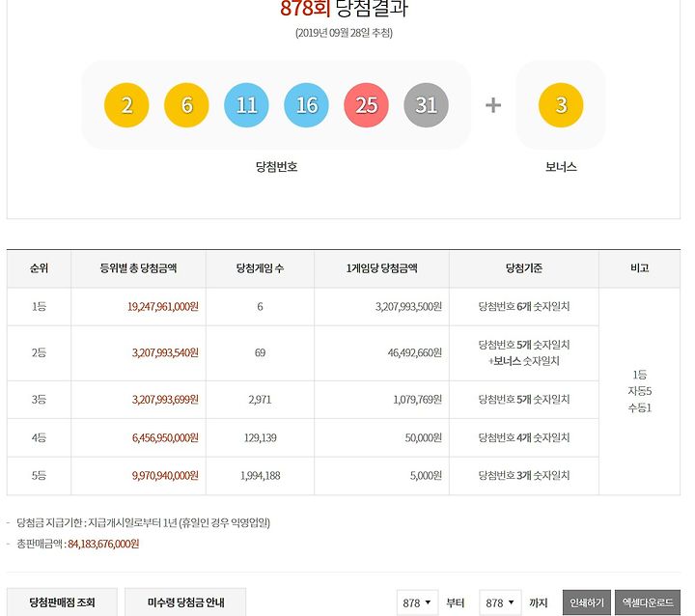Click the 당첨번호 6개 숫자일치 criteria cell
Viewport: 695px width, 616px height.
pyautogui.click(x=524, y=306)
